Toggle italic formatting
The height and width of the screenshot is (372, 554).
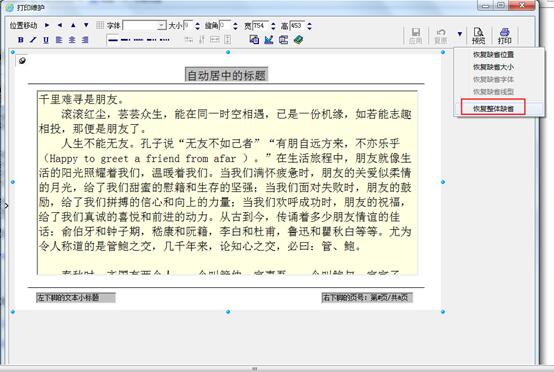(x=33, y=40)
